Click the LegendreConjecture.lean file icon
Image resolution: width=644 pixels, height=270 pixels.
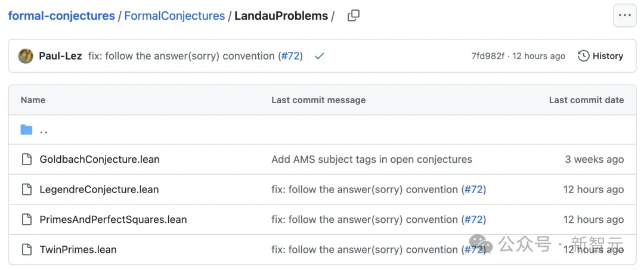[x=26, y=190]
